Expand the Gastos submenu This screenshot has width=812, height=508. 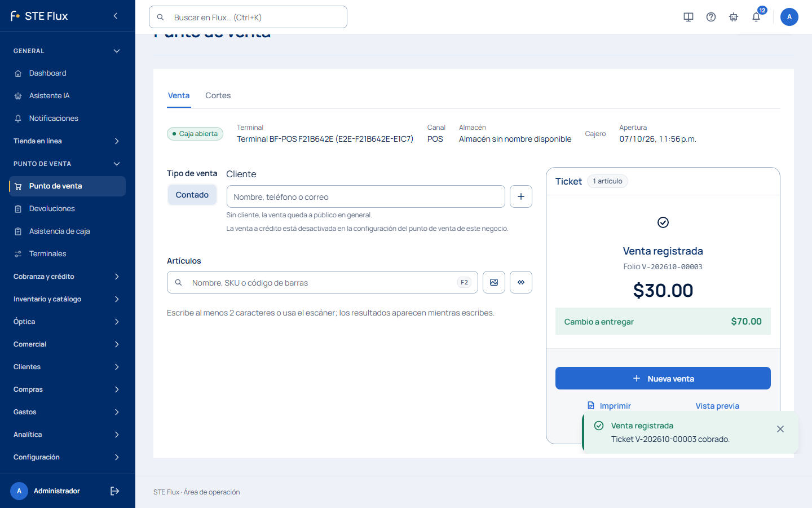[x=68, y=412]
